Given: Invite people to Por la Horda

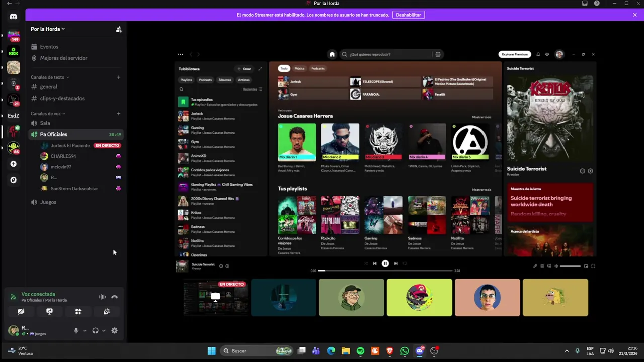Looking at the screenshot, I should tap(119, 29).
